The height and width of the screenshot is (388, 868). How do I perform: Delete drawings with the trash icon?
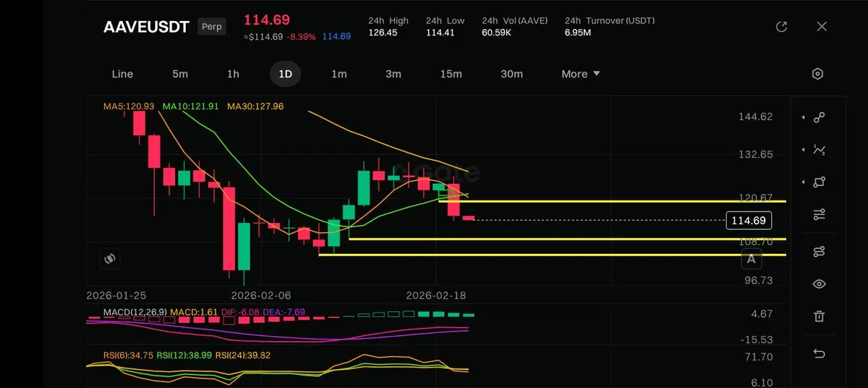[x=820, y=316]
